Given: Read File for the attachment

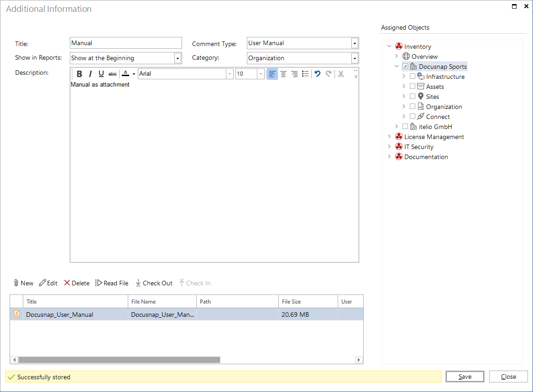Looking at the screenshot, I should pos(112,283).
